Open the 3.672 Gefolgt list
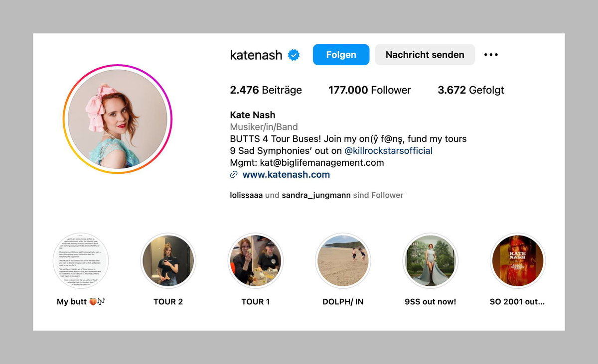Screen dimensions: 598x364 (470, 90)
